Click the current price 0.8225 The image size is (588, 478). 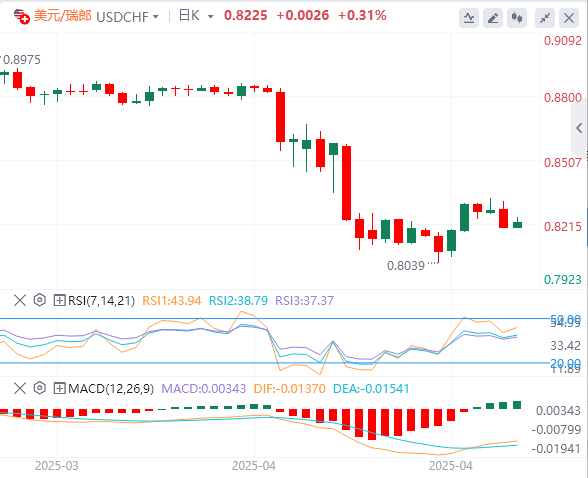[x=246, y=16]
